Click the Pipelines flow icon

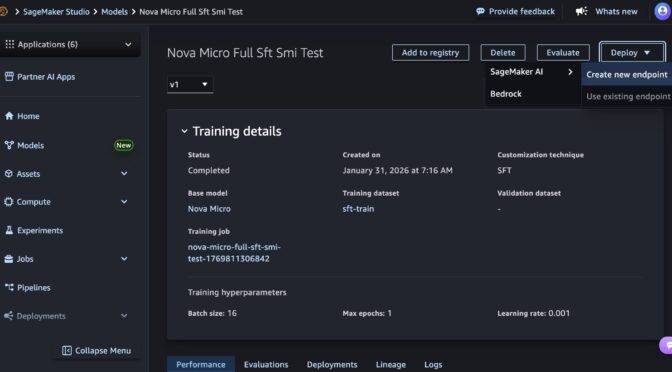[x=9, y=288]
